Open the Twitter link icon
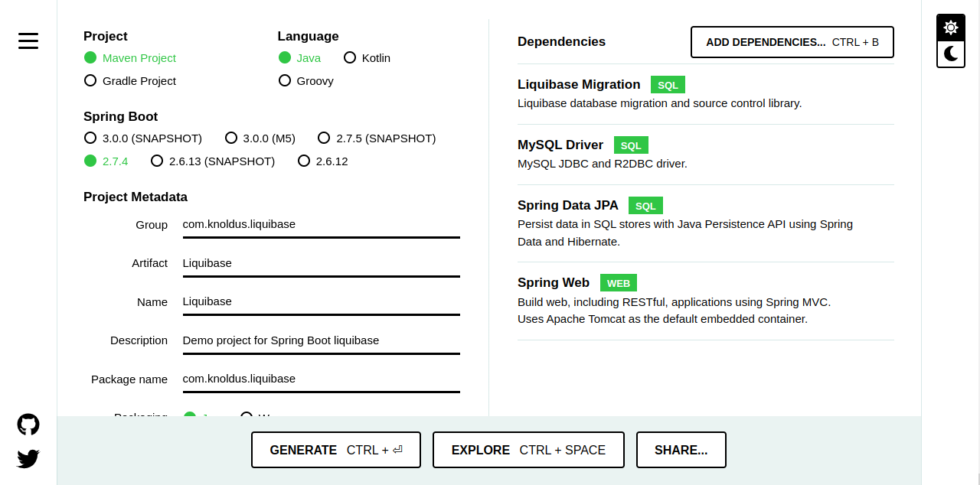The width and height of the screenshot is (980, 485). (28, 458)
